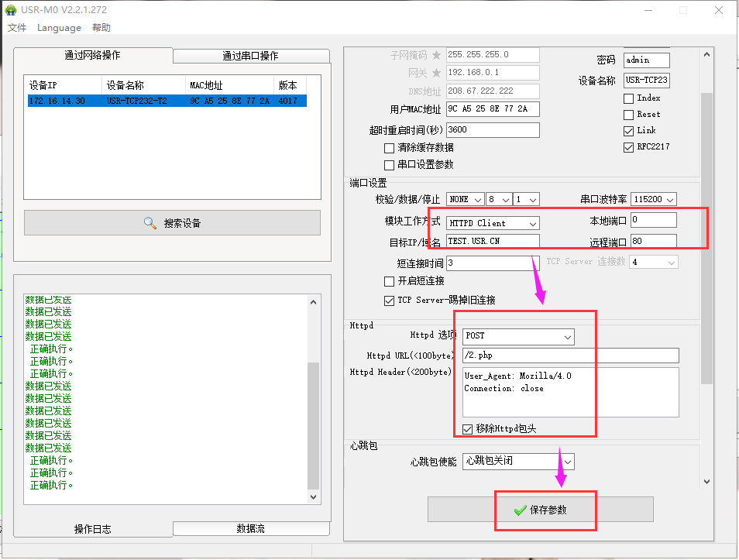739x560 pixels.
Task: Toggle the Reset checkbox
Action: tap(628, 115)
